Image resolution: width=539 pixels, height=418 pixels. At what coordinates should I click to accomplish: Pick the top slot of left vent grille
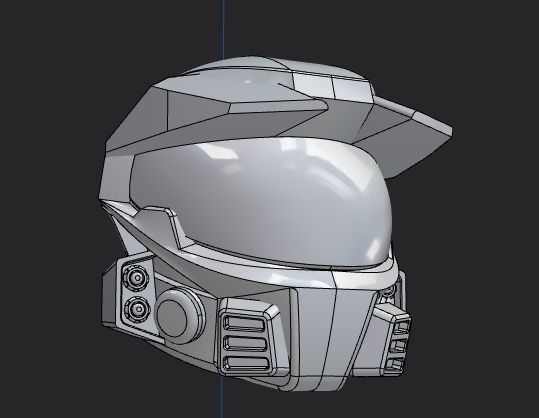[x=245, y=323]
